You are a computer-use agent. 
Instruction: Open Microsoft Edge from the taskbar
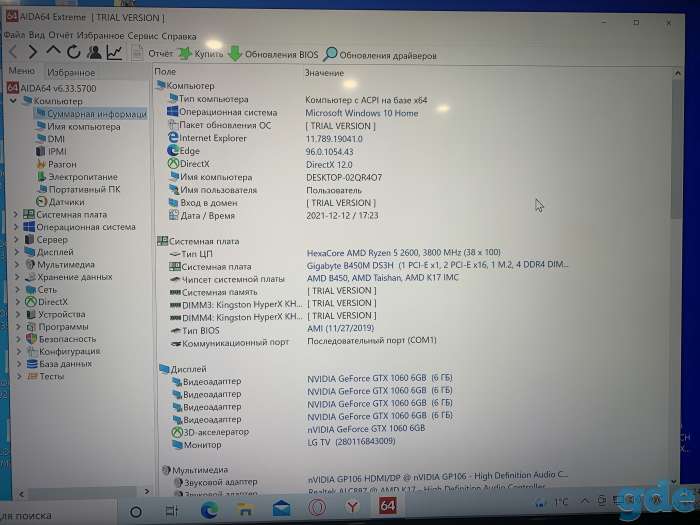(x=209, y=509)
